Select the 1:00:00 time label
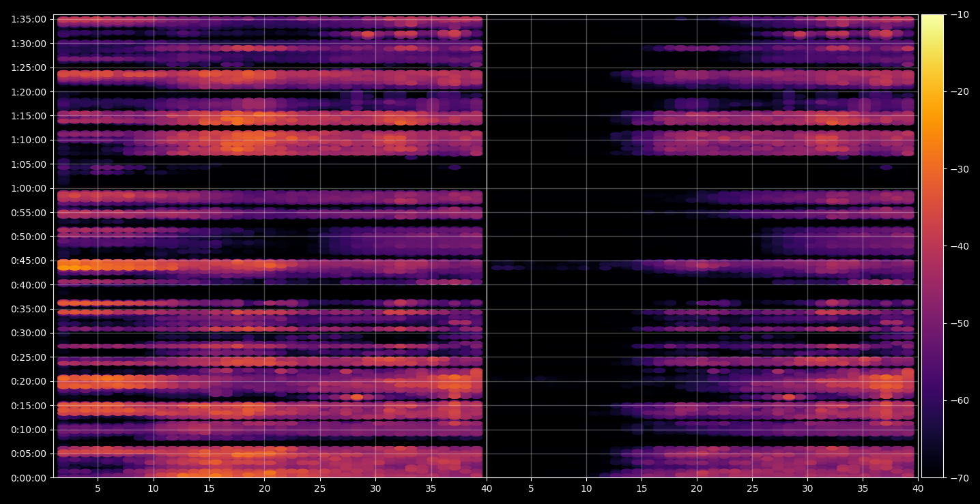Viewport: 980px width, 504px height. point(29,188)
